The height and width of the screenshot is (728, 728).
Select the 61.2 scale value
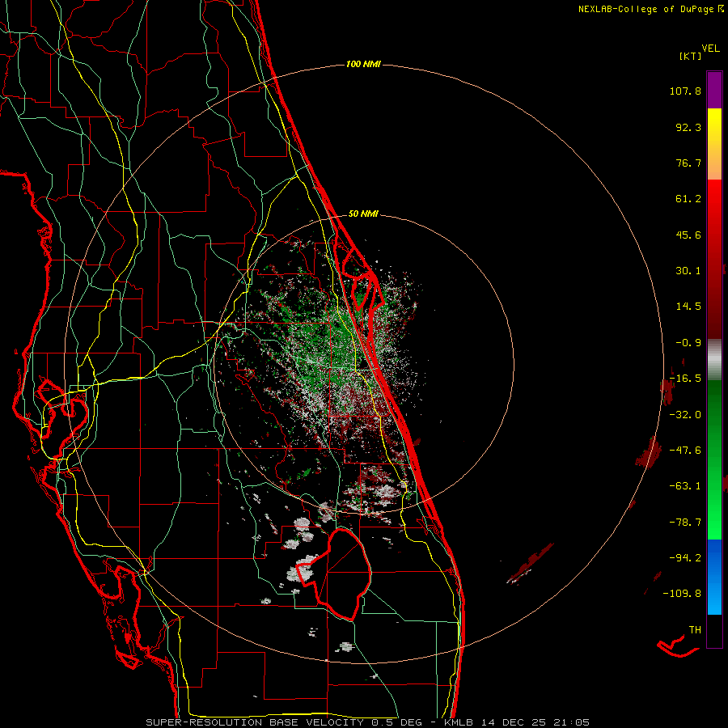pos(688,199)
